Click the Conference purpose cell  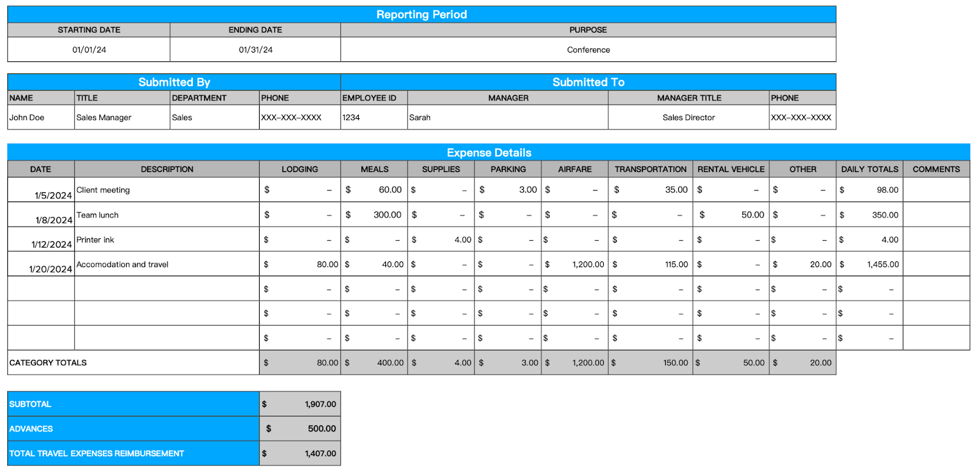[588, 50]
